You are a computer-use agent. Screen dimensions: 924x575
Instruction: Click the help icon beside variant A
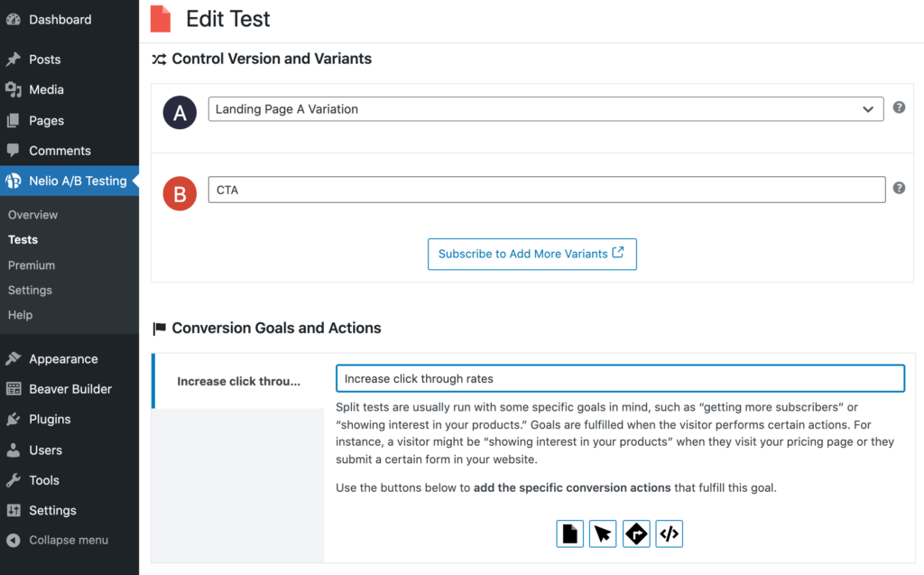click(x=899, y=107)
